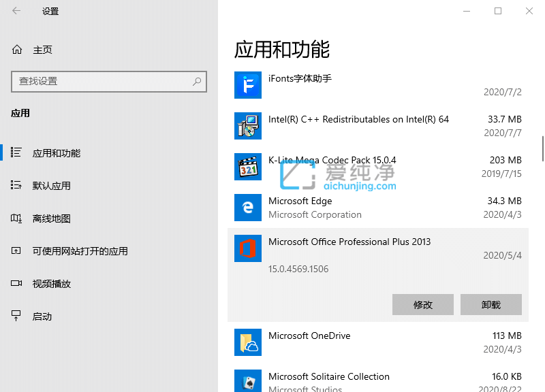Click the 卸载 button for Office 2013

click(x=490, y=304)
